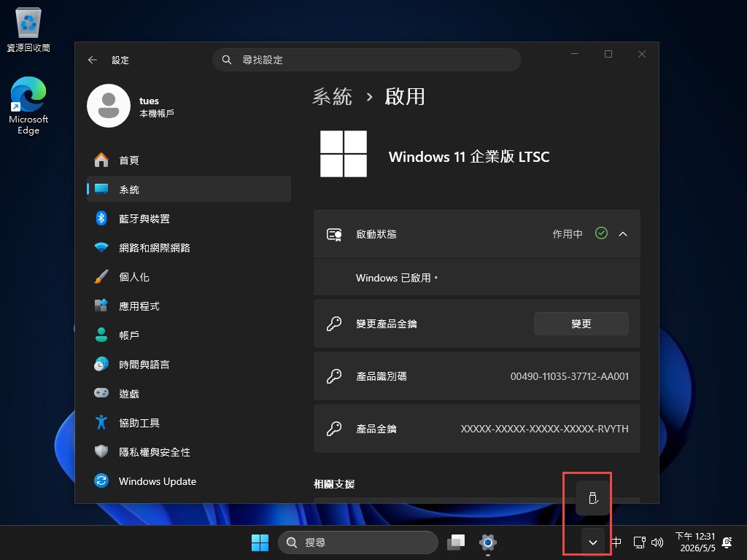
Task: Minimize the Settings window
Action: (575, 54)
